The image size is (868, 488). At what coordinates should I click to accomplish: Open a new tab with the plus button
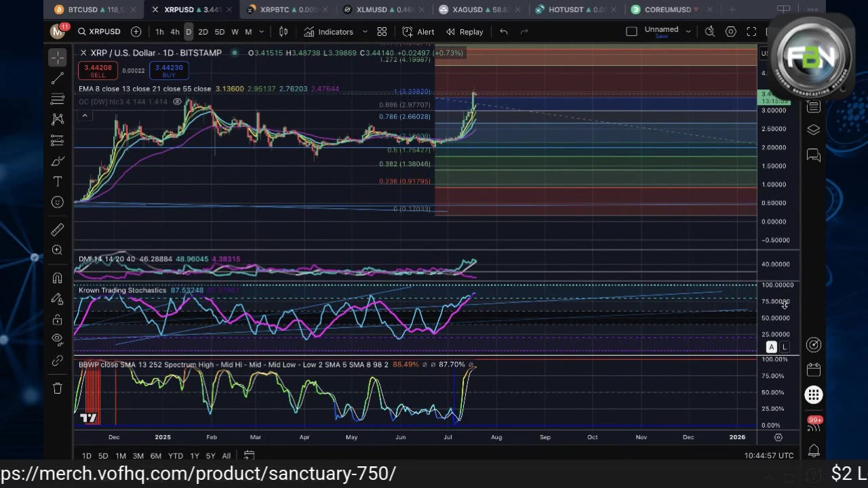732,9
